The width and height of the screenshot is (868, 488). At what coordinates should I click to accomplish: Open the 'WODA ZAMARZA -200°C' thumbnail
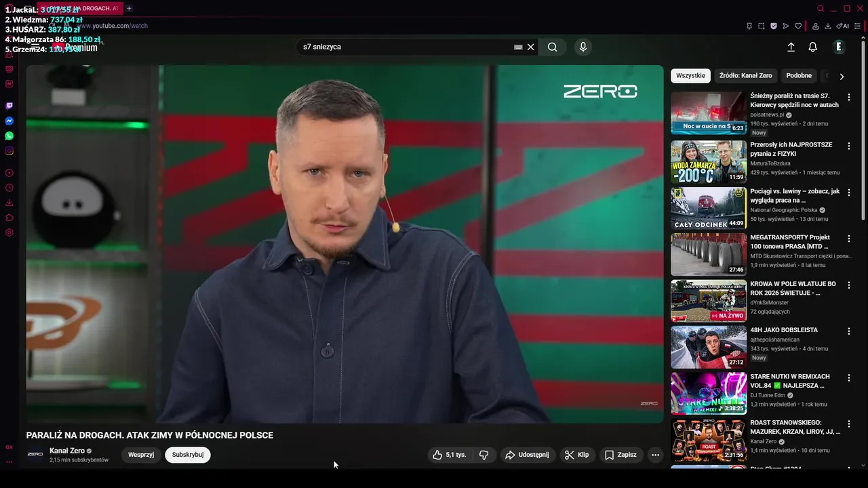point(708,162)
